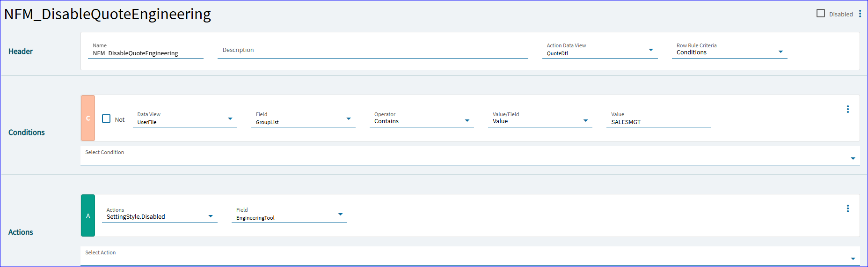
Task: Click the Header section label
Action: 21,52
